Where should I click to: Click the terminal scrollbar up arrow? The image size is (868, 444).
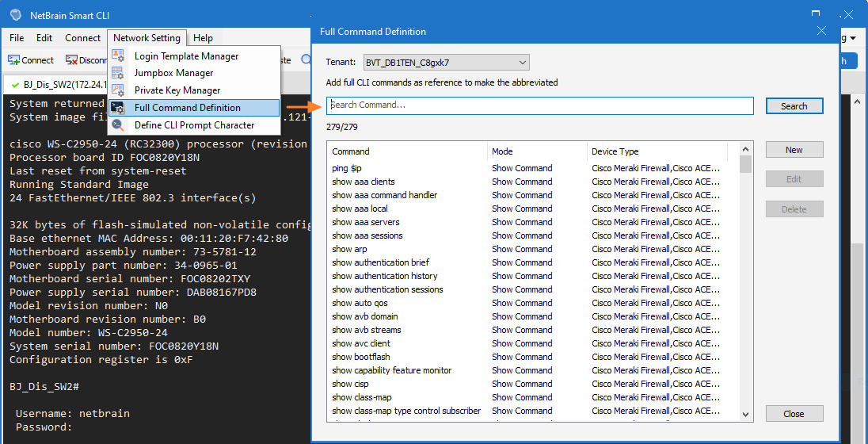pyautogui.click(x=857, y=101)
